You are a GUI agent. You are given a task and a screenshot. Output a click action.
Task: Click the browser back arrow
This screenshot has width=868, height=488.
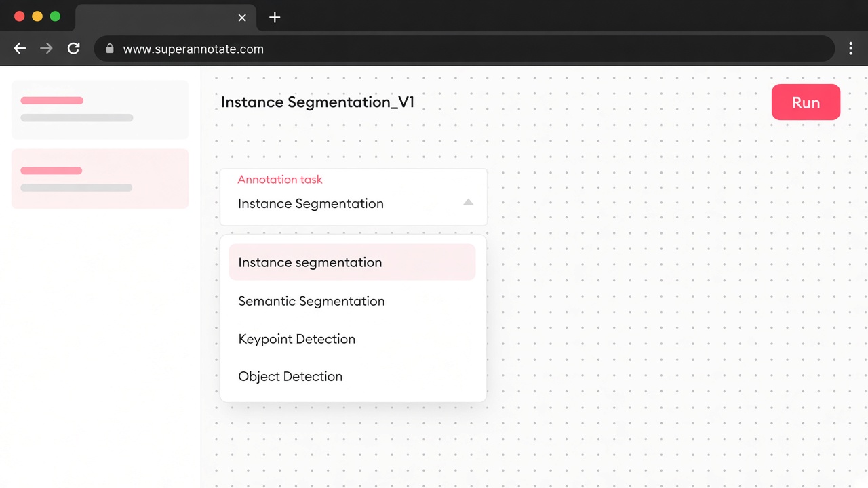20,48
